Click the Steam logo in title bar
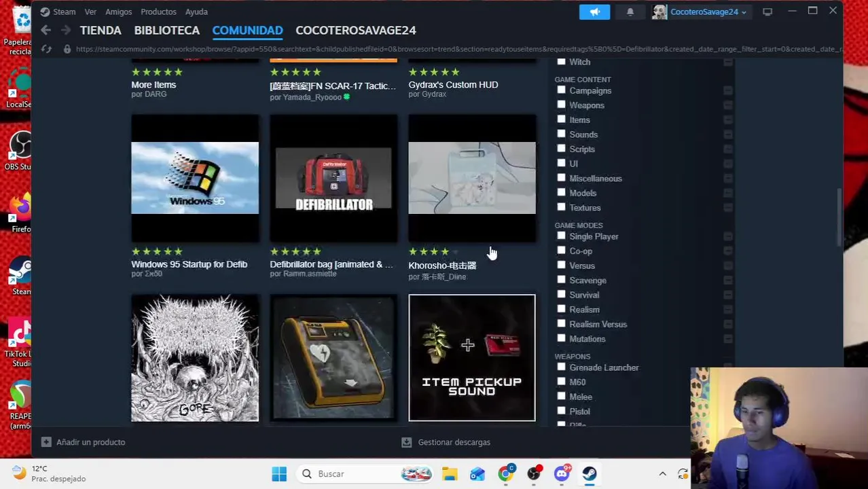 [x=45, y=12]
